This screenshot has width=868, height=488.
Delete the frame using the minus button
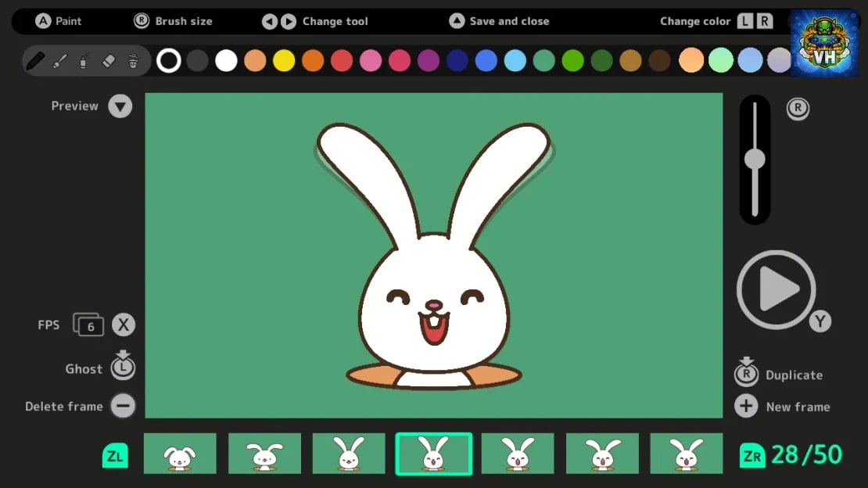click(x=123, y=406)
